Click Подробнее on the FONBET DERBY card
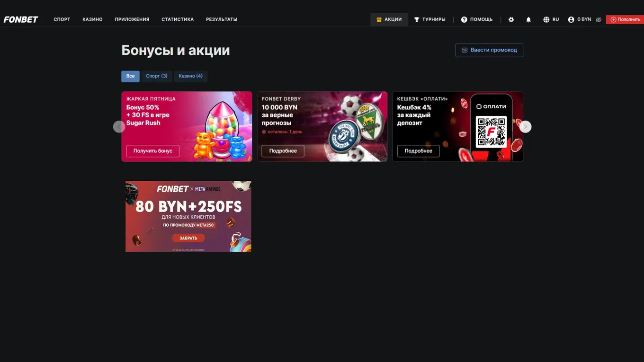Image resolution: width=644 pixels, height=362 pixels. 283,151
